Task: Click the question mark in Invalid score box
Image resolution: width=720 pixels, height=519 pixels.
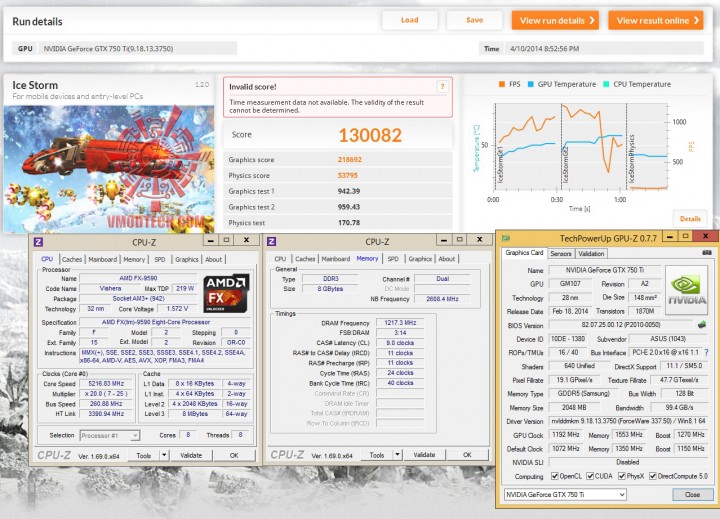Action: tap(442, 86)
